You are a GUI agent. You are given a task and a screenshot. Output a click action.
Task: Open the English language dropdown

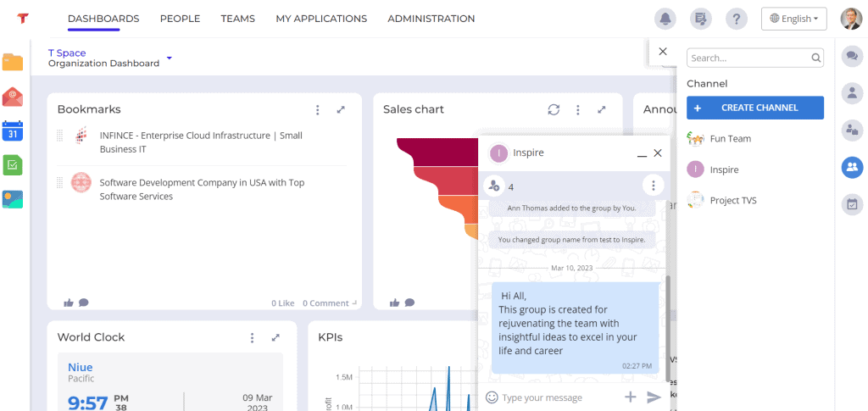793,19
